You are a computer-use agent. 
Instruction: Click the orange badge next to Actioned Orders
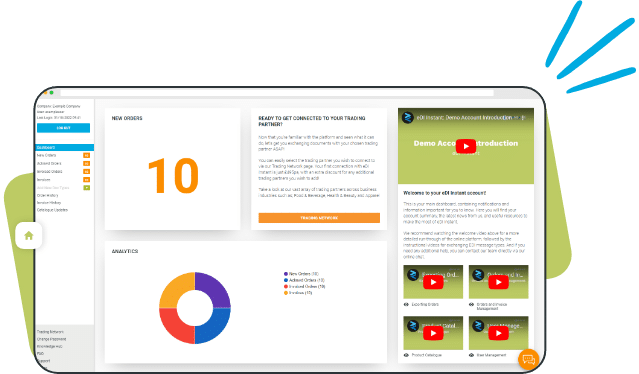[x=86, y=163]
